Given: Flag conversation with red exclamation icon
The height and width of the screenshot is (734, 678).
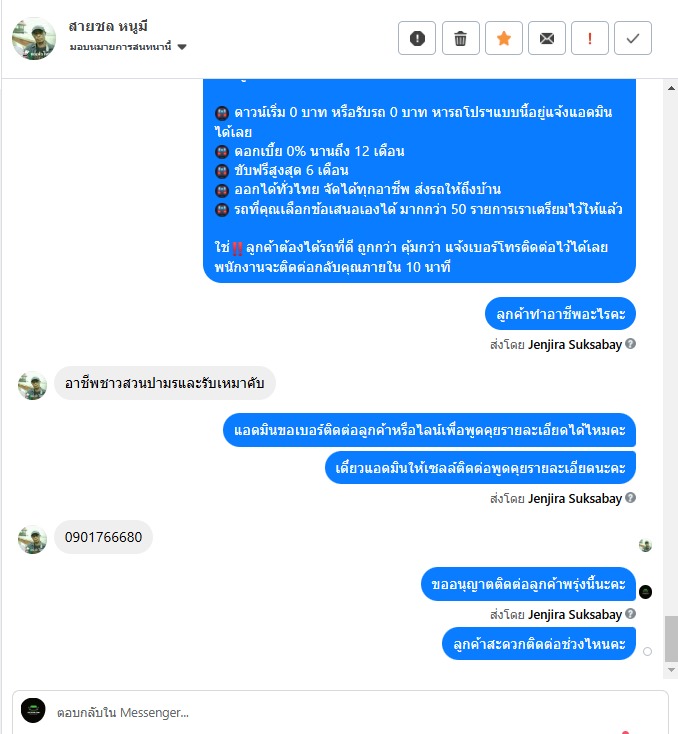Looking at the screenshot, I should (590, 38).
